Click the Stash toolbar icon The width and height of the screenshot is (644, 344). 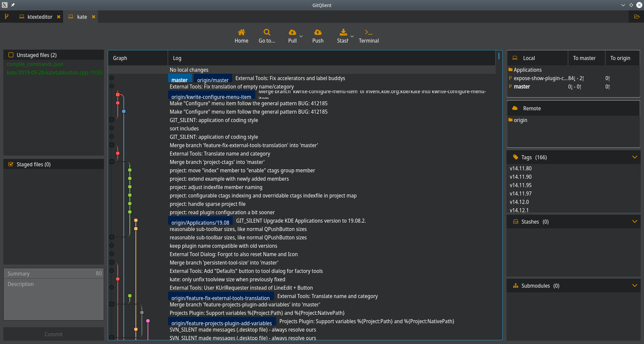coord(343,32)
